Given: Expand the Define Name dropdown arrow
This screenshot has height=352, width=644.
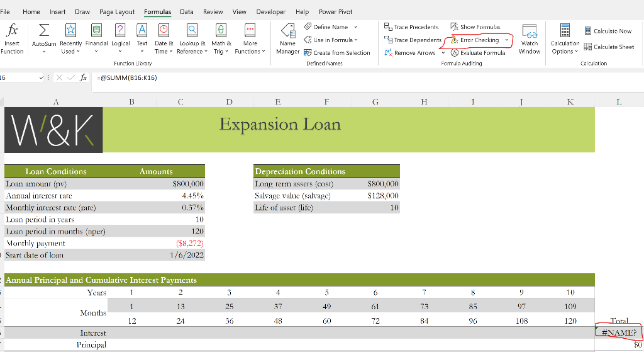Looking at the screenshot, I should pyautogui.click(x=356, y=26).
